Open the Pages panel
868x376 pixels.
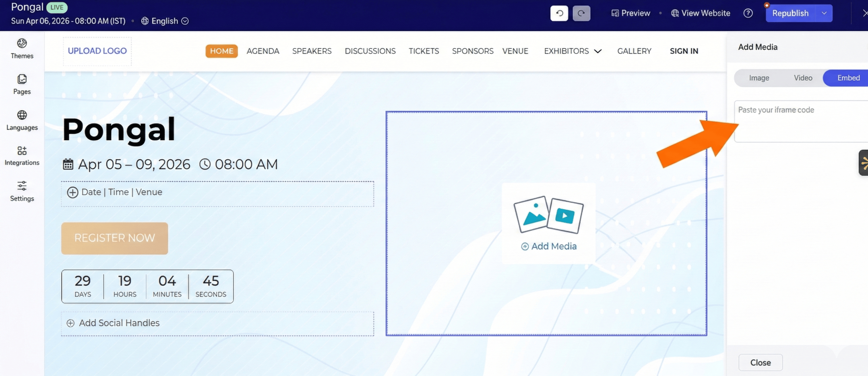click(22, 85)
